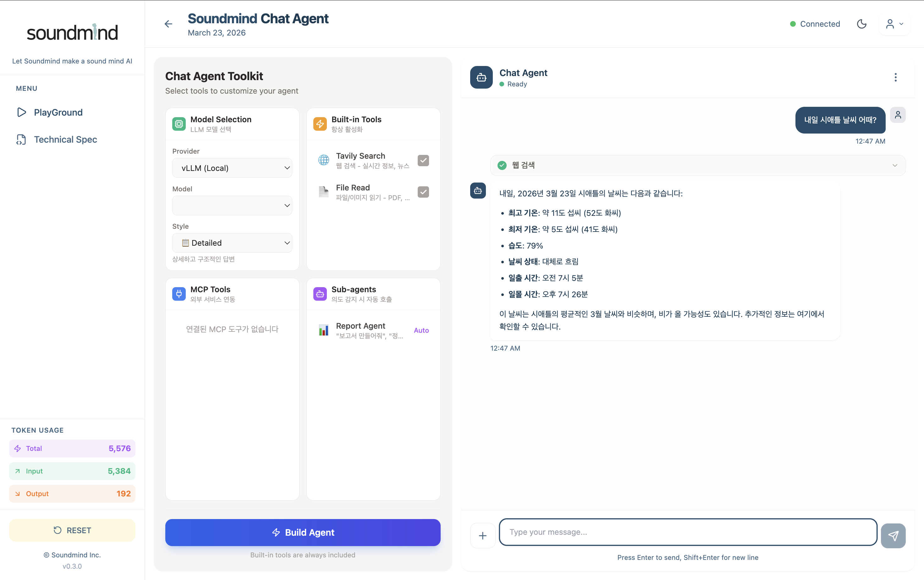Click the 연결된 MCP 도구가 없습니다 message
Image resolution: width=924 pixels, height=580 pixels.
[x=232, y=329]
